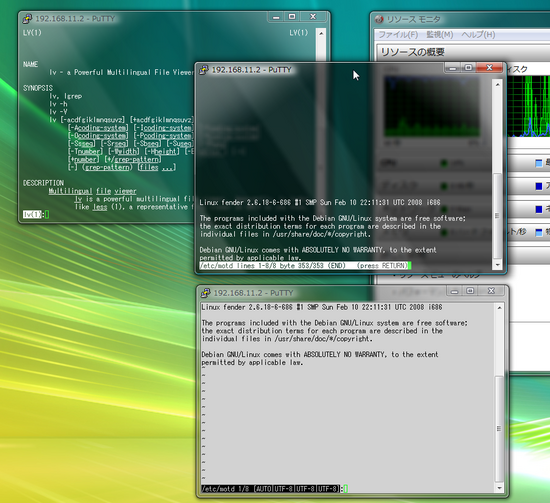The image size is (550, 503).
Task: Click the [-Wwidth] option text
Action: 124,152
